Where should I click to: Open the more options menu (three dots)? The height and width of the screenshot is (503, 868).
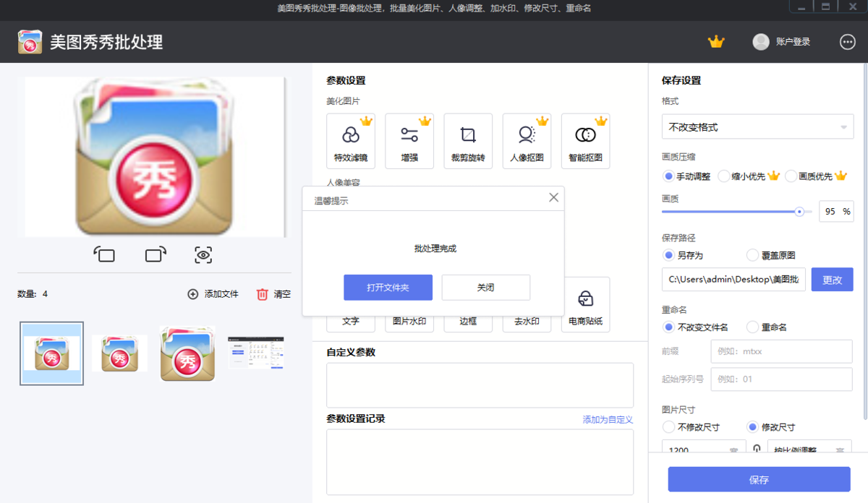(x=848, y=42)
